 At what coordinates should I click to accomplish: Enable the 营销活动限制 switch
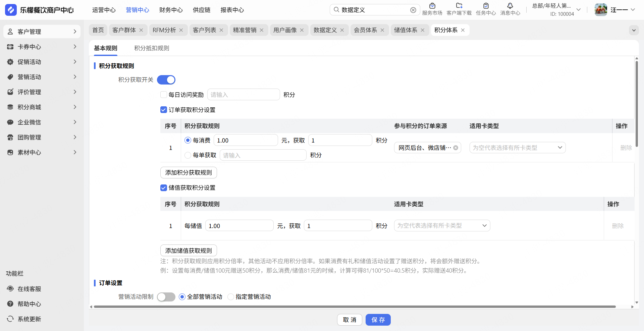pyautogui.click(x=166, y=297)
